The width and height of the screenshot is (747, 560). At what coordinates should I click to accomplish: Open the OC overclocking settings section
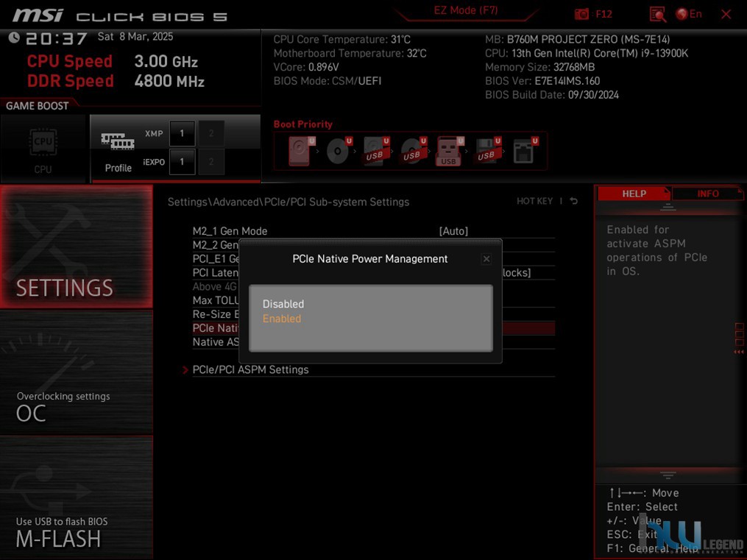pos(77,373)
